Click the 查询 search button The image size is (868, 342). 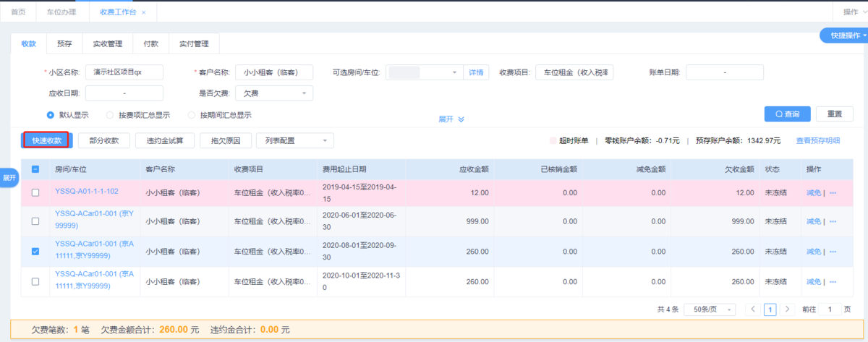tap(787, 114)
